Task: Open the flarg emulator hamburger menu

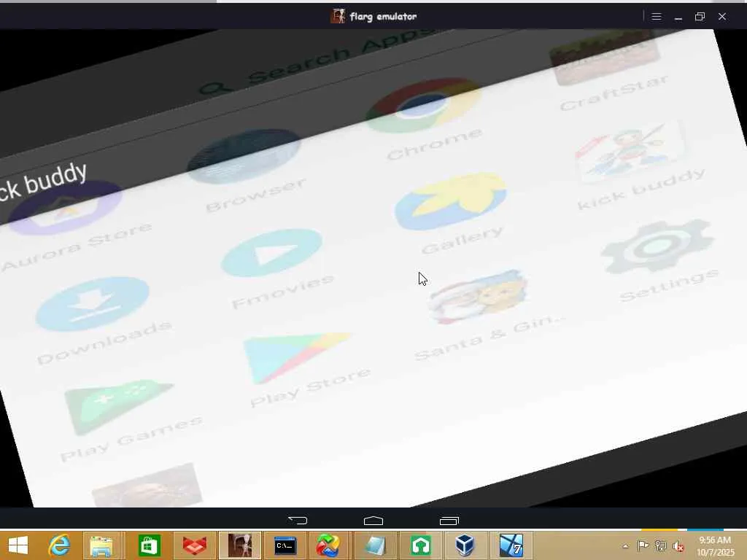Action: [657, 17]
